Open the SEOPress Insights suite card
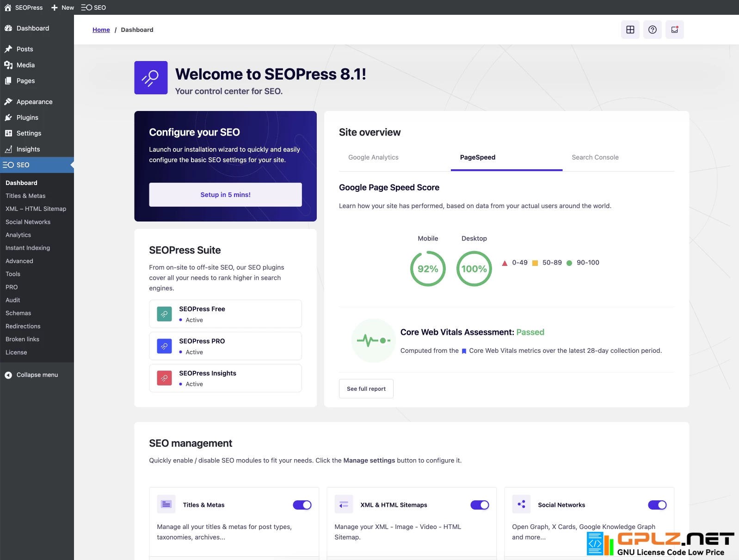This screenshot has width=739, height=560. pyautogui.click(x=225, y=378)
